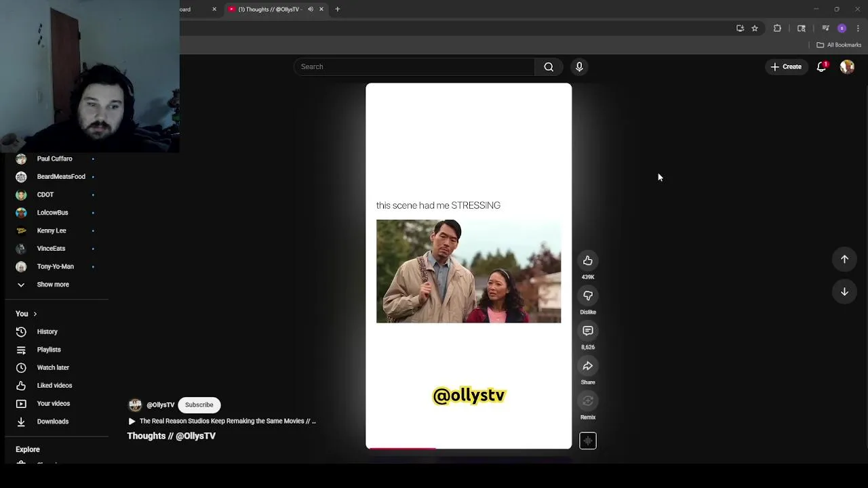Click in the YouTube search field
Viewport: 868px width, 488px height.
point(414,66)
